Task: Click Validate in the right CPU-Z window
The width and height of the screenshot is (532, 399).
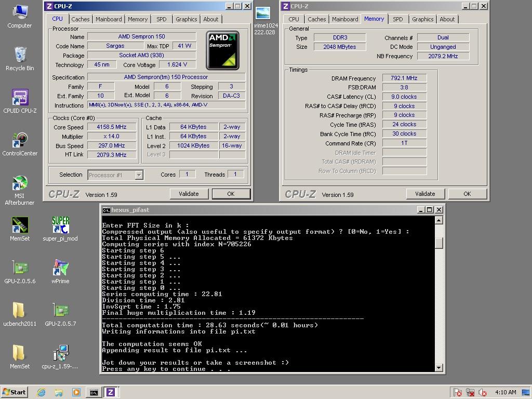Action: (425, 194)
